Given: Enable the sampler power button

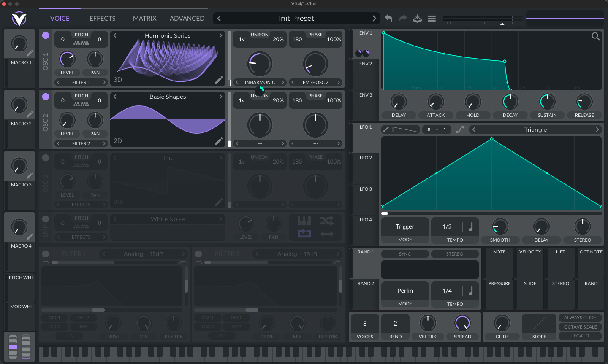Looking at the screenshot, I should click(46, 219).
